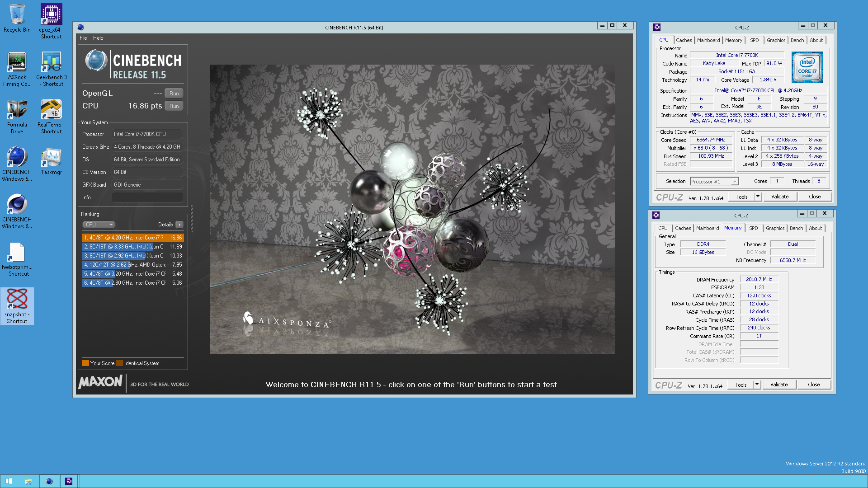Open ASRock Timing Configurator desktop icon
868x488 pixels.
click(17, 69)
